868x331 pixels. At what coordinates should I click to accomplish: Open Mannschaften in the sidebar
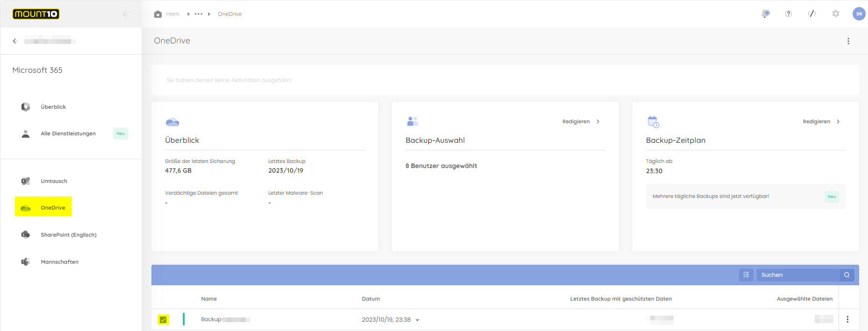(x=59, y=262)
